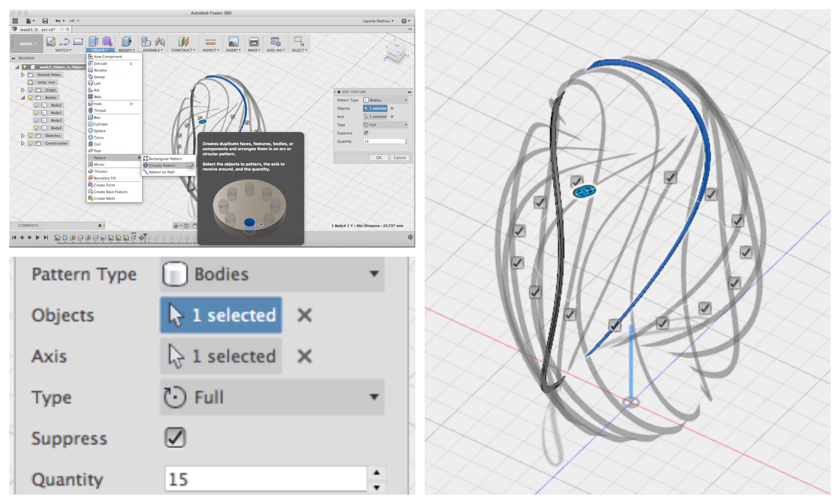Open Type Full dropdown in small dialog

pyautogui.click(x=386, y=125)
